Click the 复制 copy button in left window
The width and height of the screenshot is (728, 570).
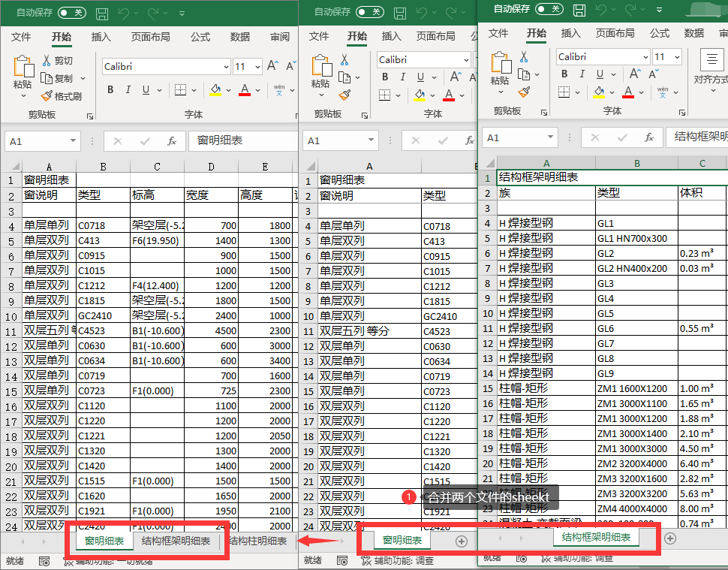coord(58,78)
